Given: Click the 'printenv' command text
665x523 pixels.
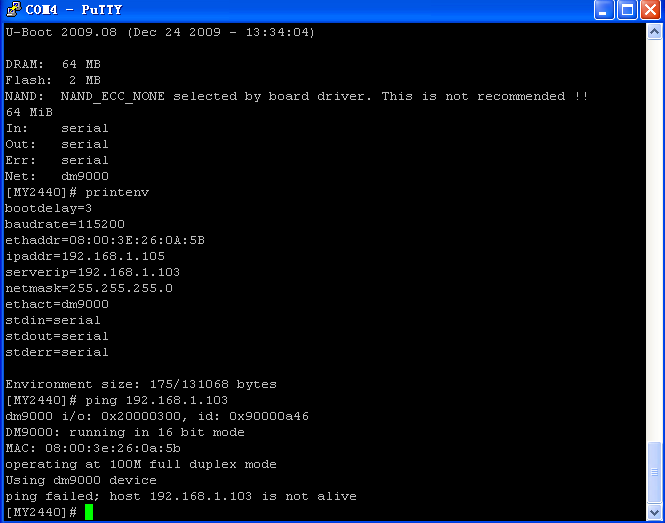Looking at the screenshot, I should (117, 193).
